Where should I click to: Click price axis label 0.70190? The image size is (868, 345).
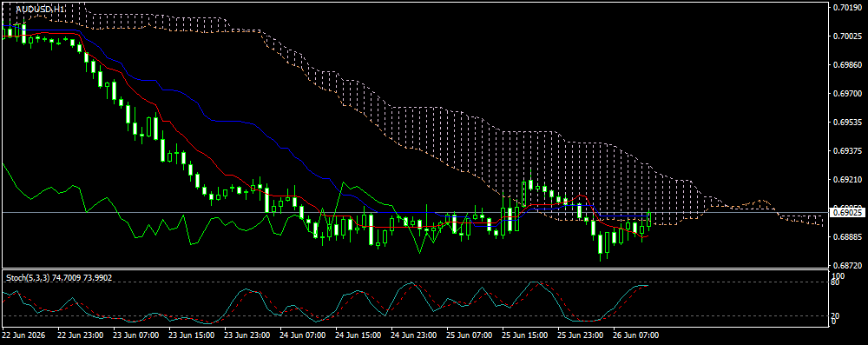pyautogui.click(x=846, y=8)
